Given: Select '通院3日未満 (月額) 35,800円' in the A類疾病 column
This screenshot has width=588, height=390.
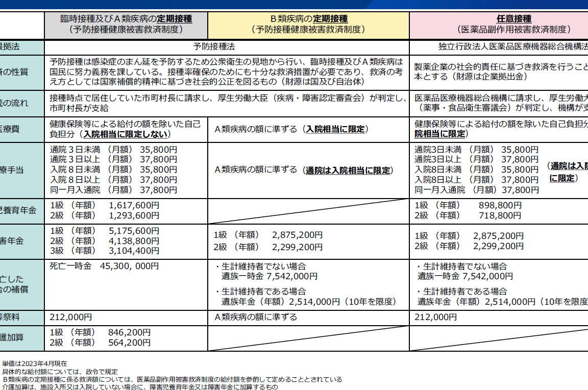Looking at the screenshot, I should [x=113, y=150].
